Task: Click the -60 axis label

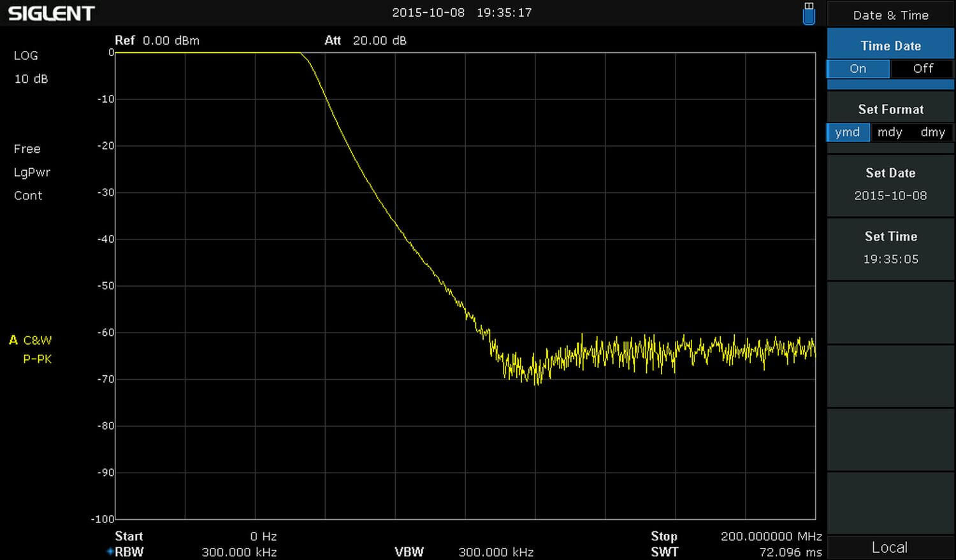Action: (106, 333)
